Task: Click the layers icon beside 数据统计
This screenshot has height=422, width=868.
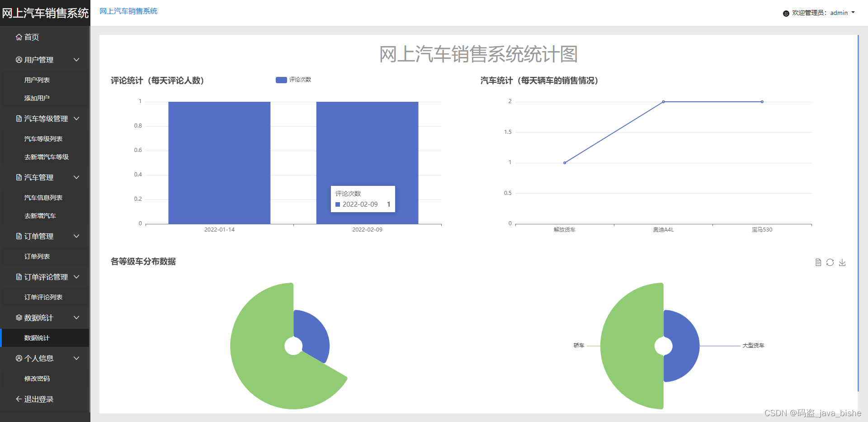Action: click(x=19, y=318)
